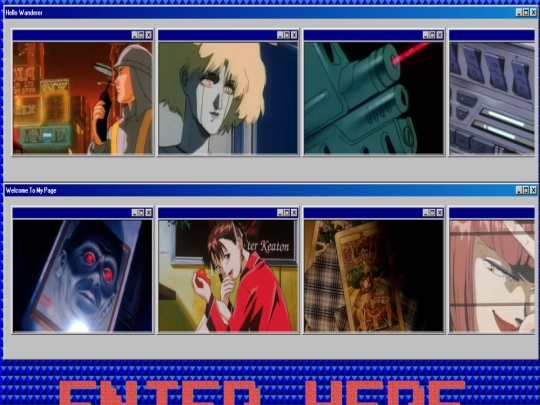Close the woman holding apple image window
Screen dimensions: 540x405
(x=294, y=212)
